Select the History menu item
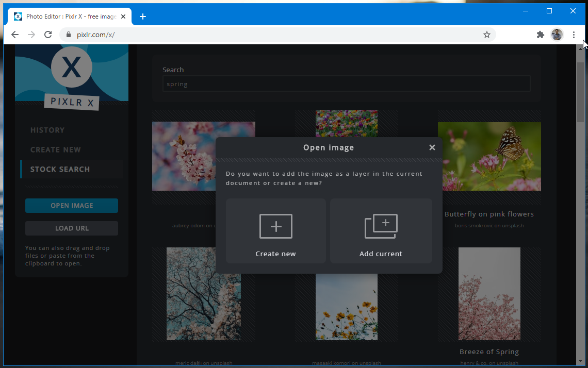 pos(47,130)
